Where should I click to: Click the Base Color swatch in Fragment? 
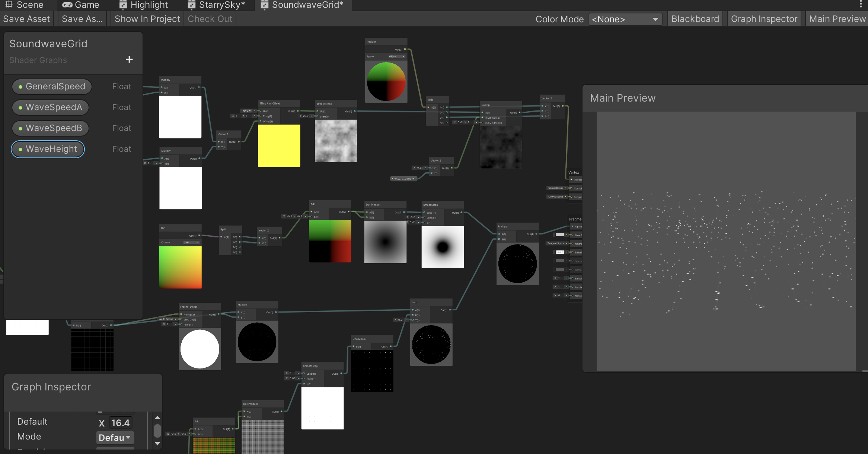tap(559, 235)
